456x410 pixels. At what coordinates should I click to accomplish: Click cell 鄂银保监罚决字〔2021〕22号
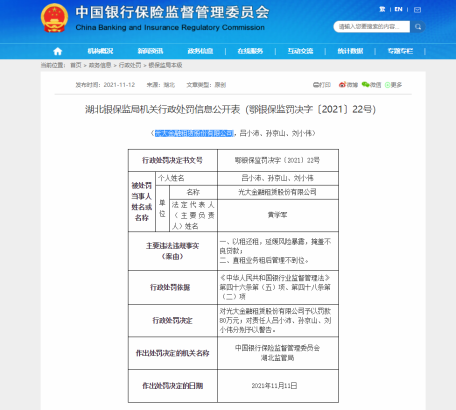[x=278, y=160]
